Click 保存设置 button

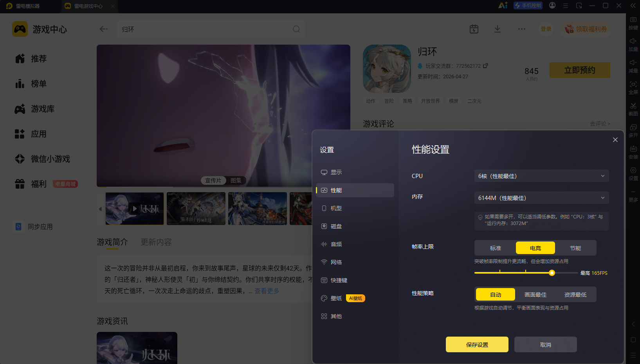click(x=477, y=344)
